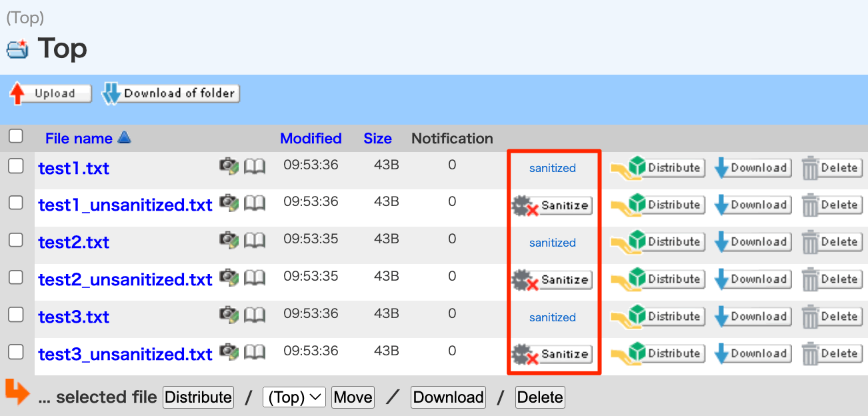This screenshot has width=868, height=416.
Task: Download the test3.txt file
Action: click(753, 317)
